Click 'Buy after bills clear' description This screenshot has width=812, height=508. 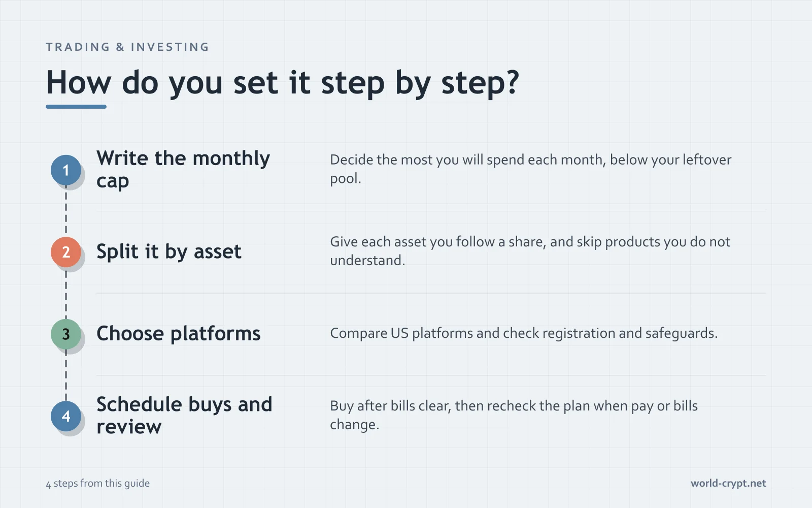(x=514, y=415)
